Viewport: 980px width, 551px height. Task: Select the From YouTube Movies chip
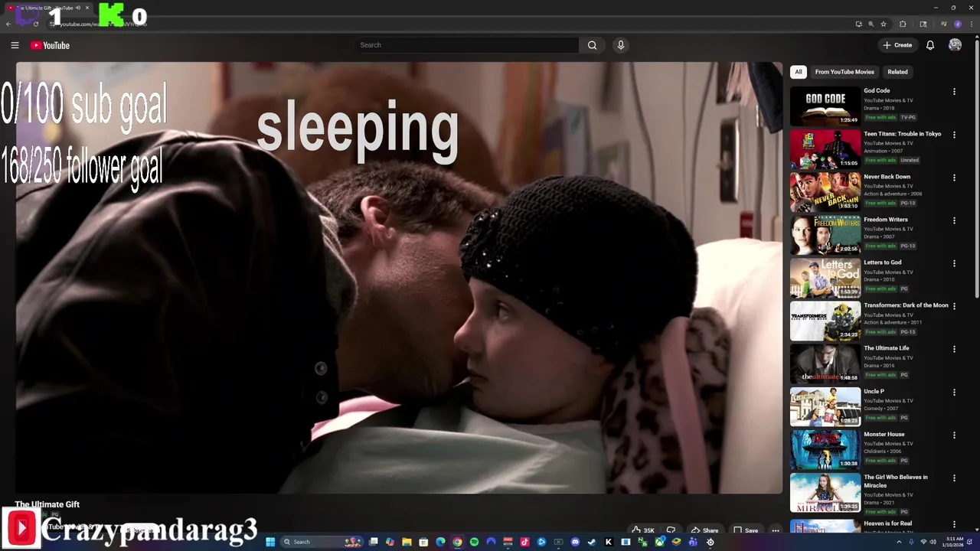coord(844,72)
